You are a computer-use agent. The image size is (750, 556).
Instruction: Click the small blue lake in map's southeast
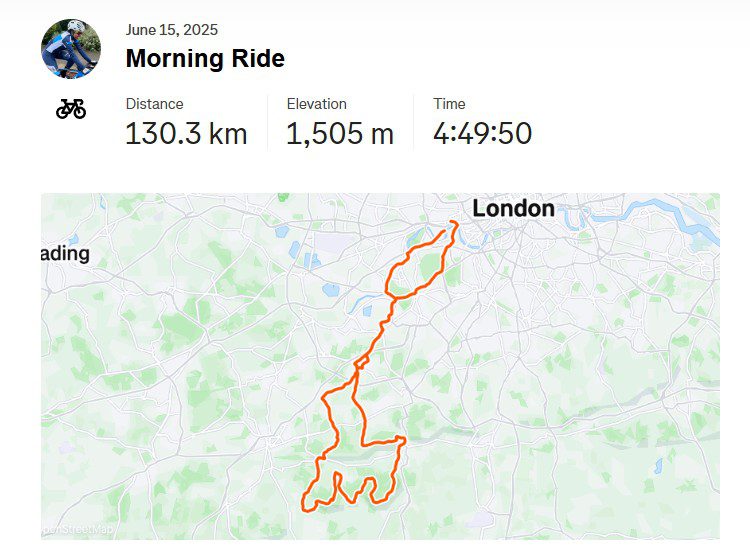[x=659, y=465]
